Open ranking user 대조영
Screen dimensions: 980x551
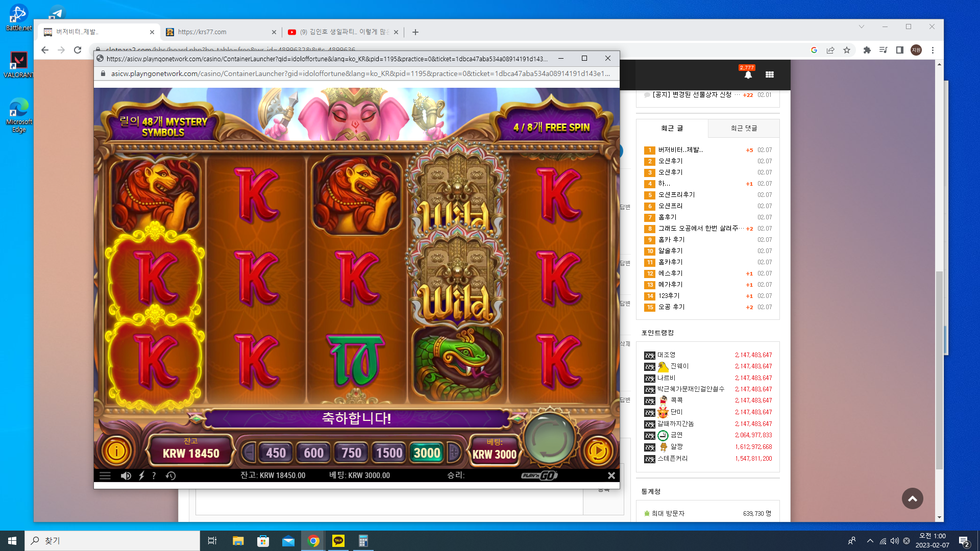click(666, 355)
